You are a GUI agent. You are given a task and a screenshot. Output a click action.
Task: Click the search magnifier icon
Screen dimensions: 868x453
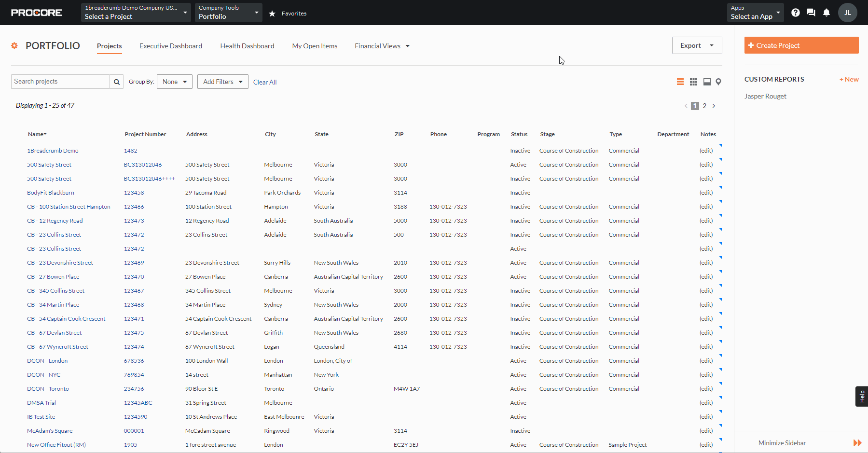pos(116,82)
